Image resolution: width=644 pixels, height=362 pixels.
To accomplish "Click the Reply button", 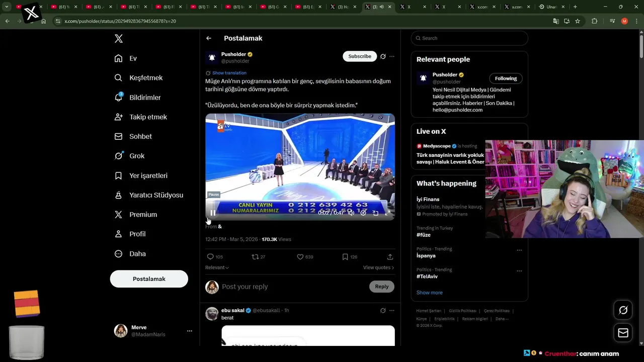I will point(382,287).
